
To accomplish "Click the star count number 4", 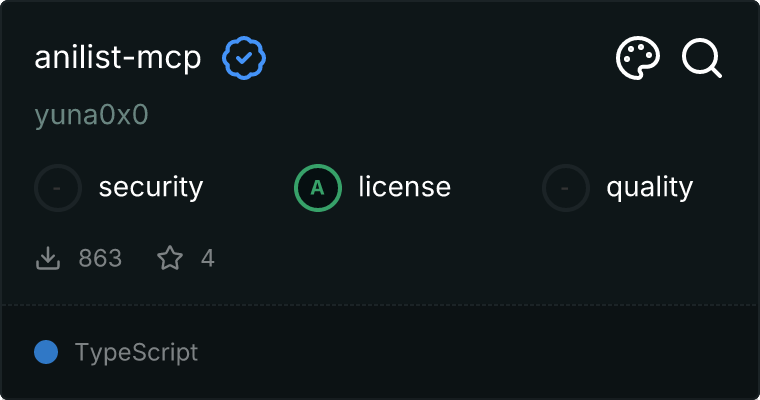I will coord(208,259).
